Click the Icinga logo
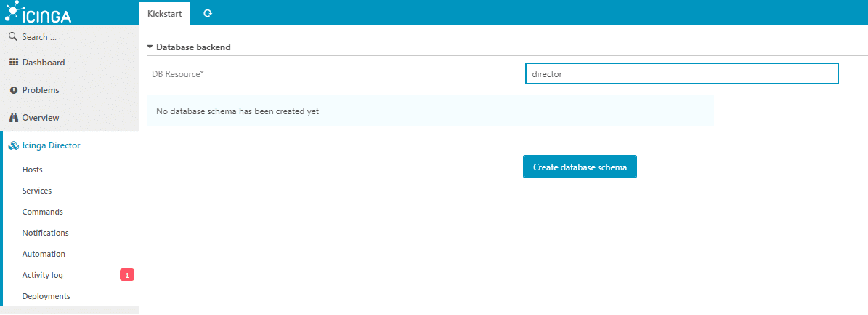 pyautogui.click(x=38, y=12)
